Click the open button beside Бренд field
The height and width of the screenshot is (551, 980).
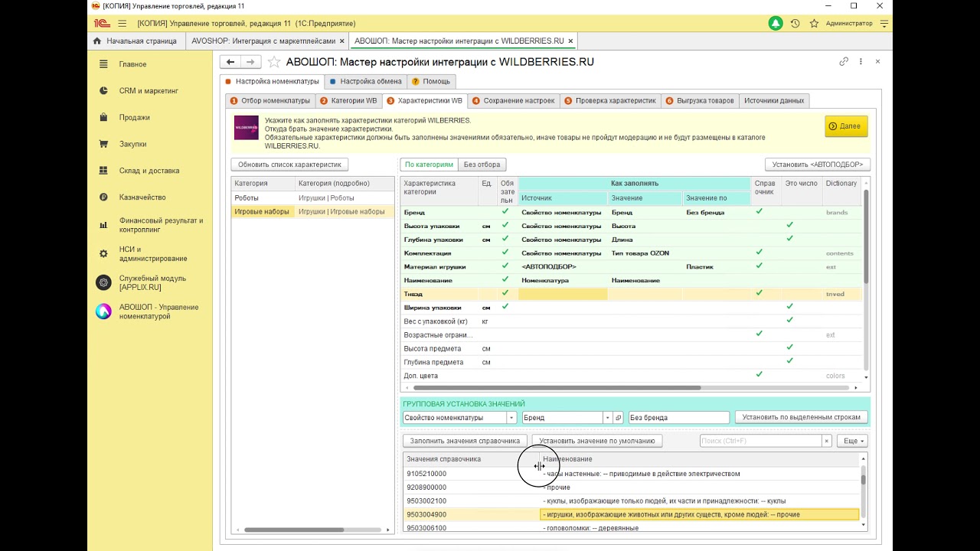[619, 418]
